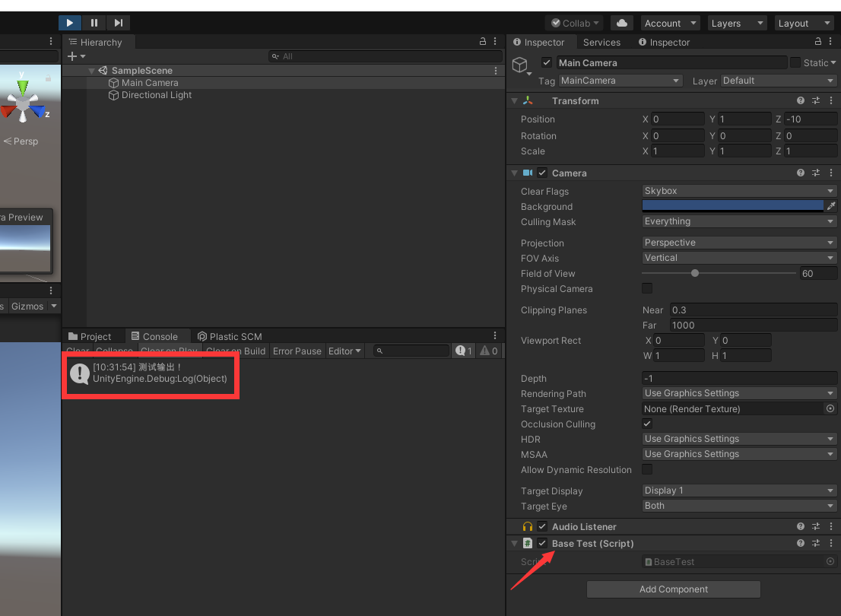This screenshot has height=616, width=841.
Task: Toggle the Base Test script enabled checkbox
Action: click(x=542, y=543)
